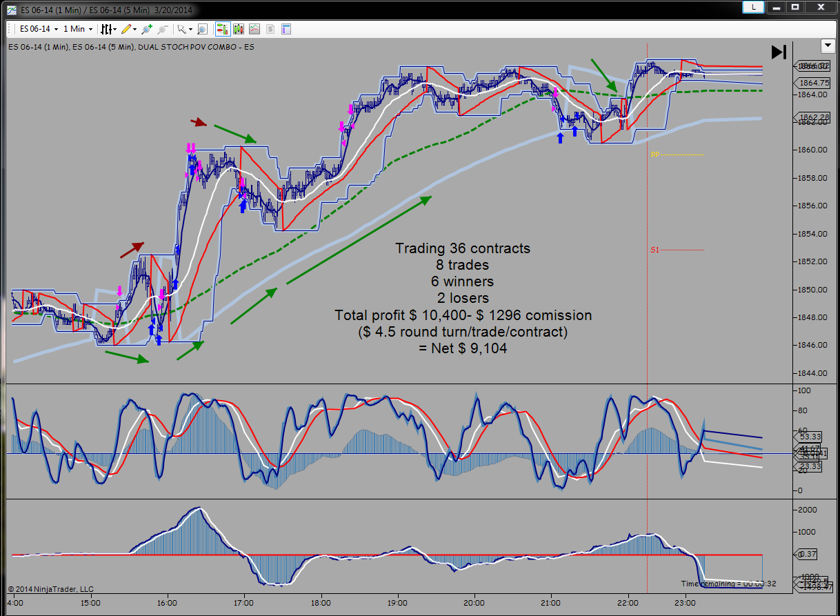Click the zoom frame magnifier icon

(202, 29)
